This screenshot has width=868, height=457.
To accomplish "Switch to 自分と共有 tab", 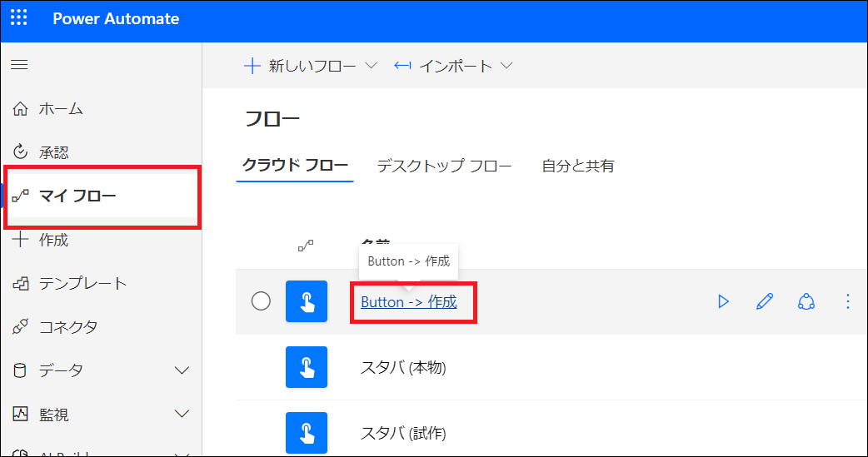I will [x=578, y=166].
